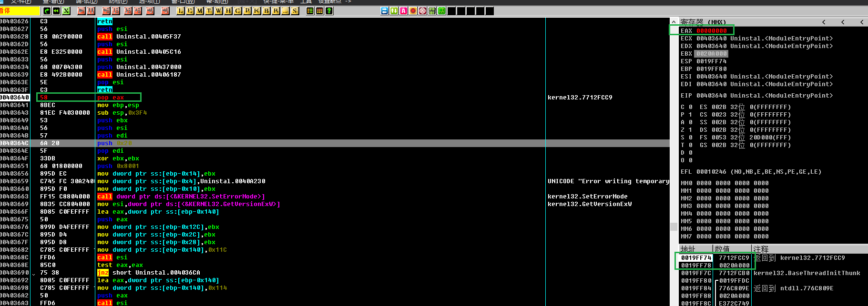Pause execution with red pause icon
This screenshot has height=306, width=868.
click(x=91, y=11)
